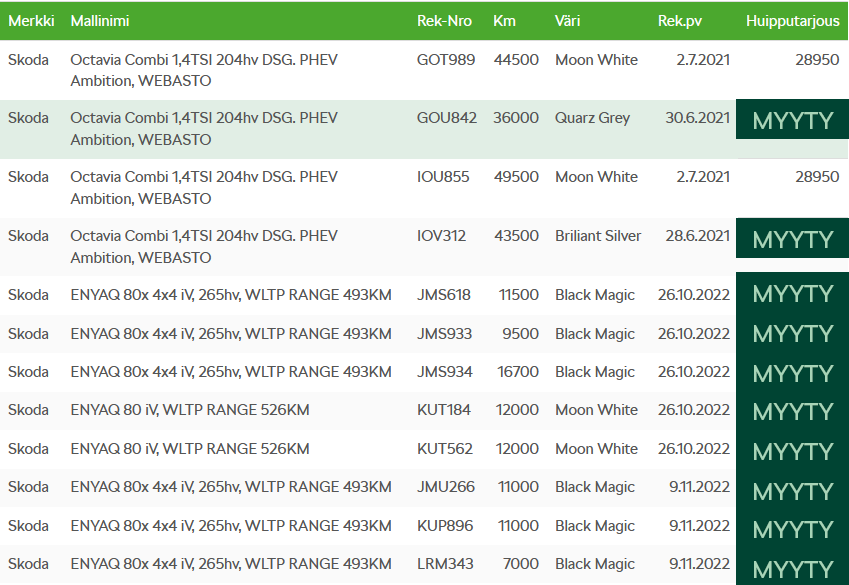Click Octavia Combi model name in GOU842 row
This screenshot has width=849, height=585.
pyautogui.click(x=204, y=129)
